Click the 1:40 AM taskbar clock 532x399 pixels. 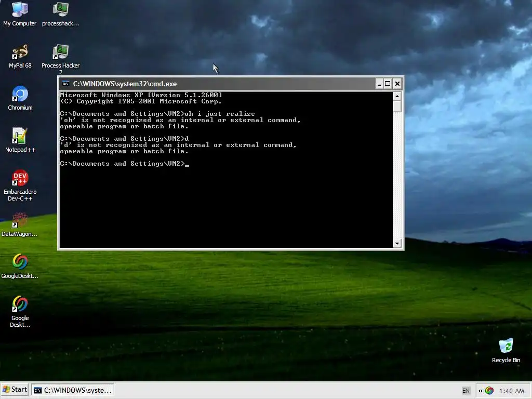512,391
